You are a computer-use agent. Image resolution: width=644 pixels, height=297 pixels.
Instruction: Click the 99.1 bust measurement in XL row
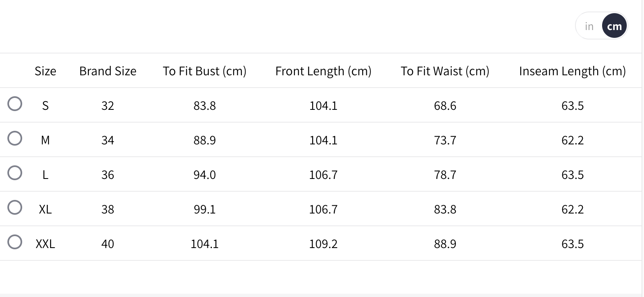pyautogui.click(x=205, y=209)
